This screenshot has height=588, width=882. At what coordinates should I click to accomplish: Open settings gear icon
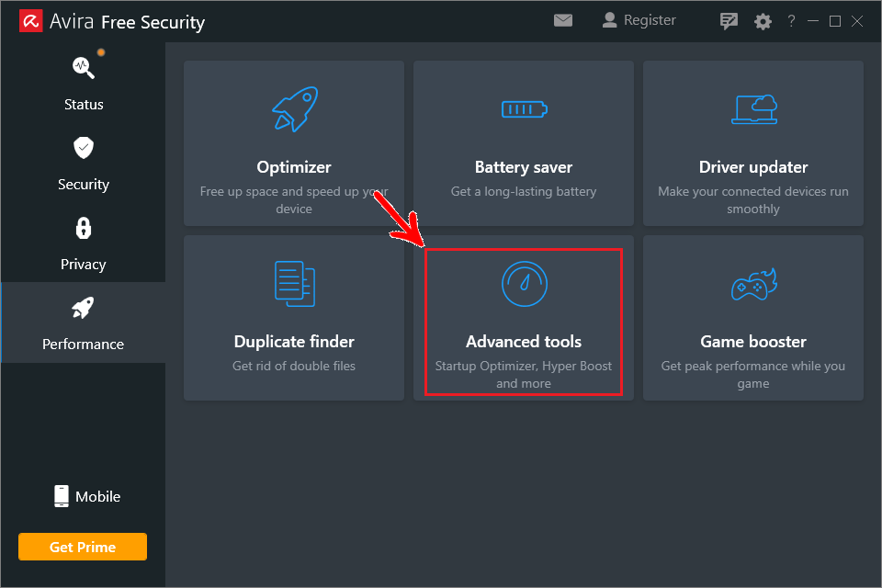tap(763, 22)
